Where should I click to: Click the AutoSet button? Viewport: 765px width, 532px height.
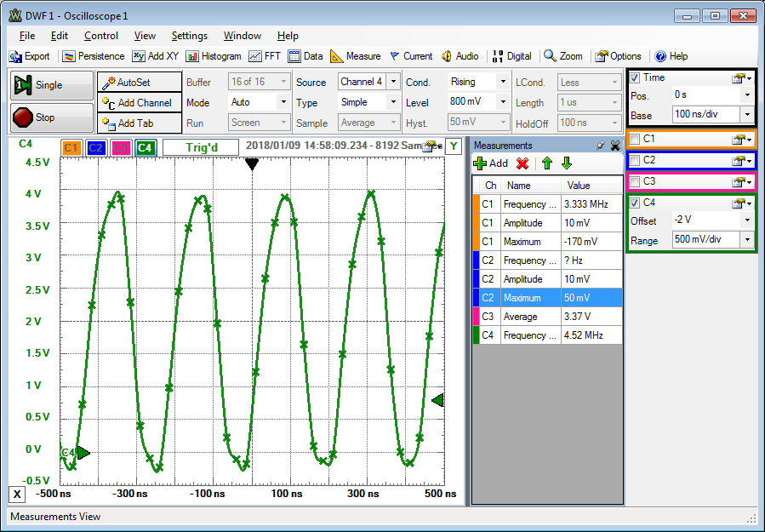pyautogui.click(x=140, y=82)
